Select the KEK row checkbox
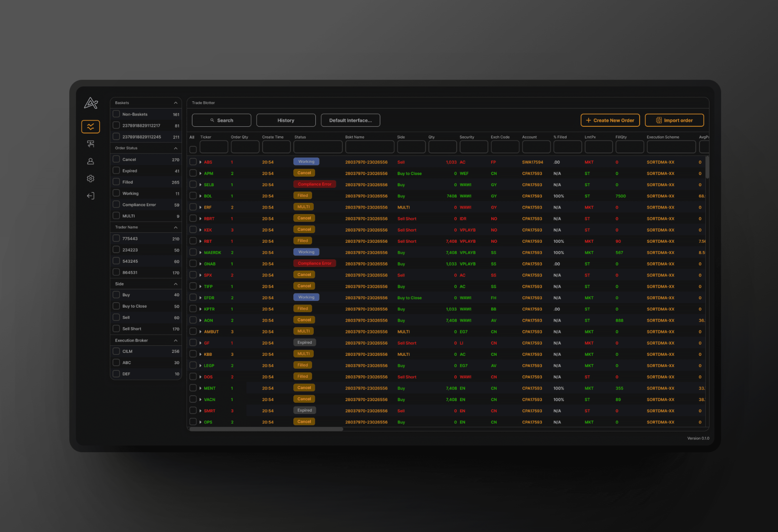778x532 pixels. (193, 230)
